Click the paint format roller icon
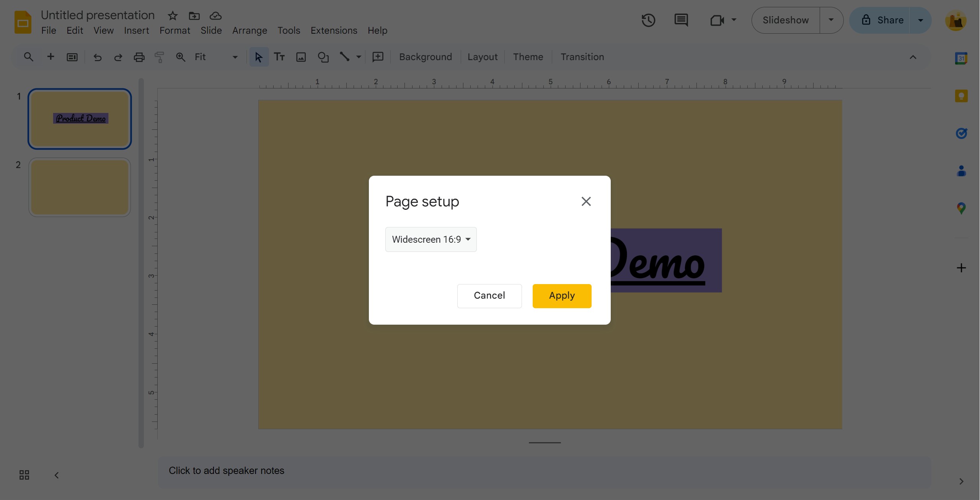This screenshot has height=500, width=980. click(x=159, y=57)
